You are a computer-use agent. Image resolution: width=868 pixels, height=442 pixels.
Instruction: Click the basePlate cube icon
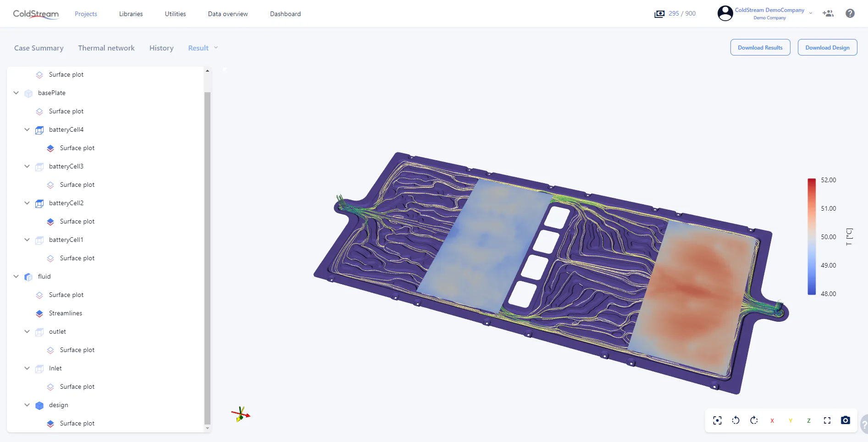(28, 93)
